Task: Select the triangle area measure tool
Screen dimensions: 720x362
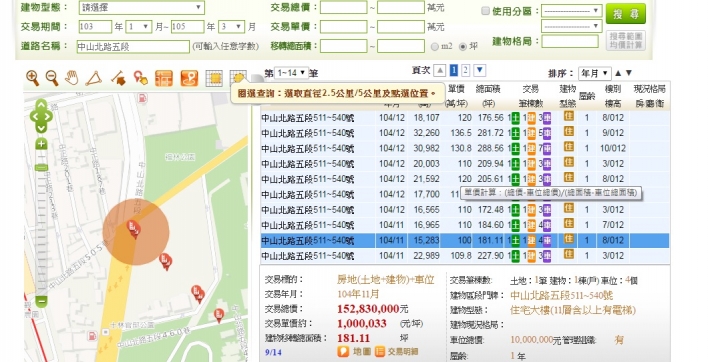Action: pyautogui.click(x=94, y=78)
